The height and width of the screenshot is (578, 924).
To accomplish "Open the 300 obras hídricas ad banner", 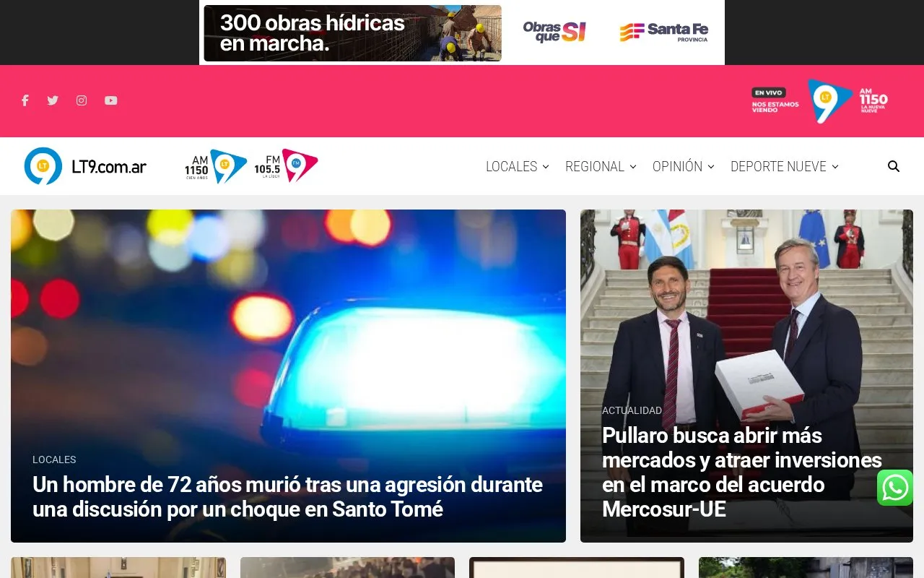I will point(462,33).
